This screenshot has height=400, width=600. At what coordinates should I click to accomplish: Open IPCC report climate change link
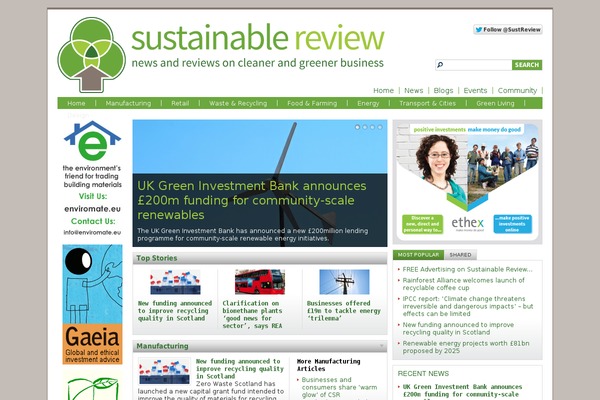coord(468,306)
